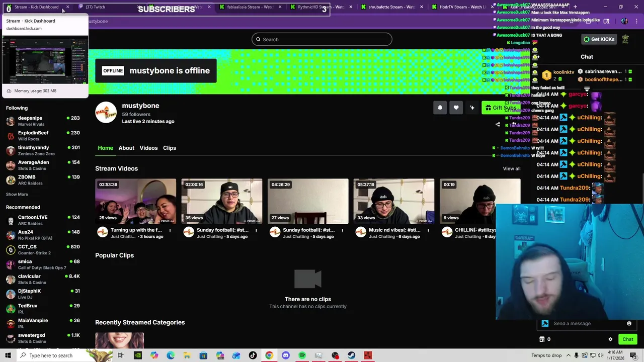Viewport: 644px width, 362px height.
Task: Switch to shrubafette Stream browser tab
Action: (392, 7)
